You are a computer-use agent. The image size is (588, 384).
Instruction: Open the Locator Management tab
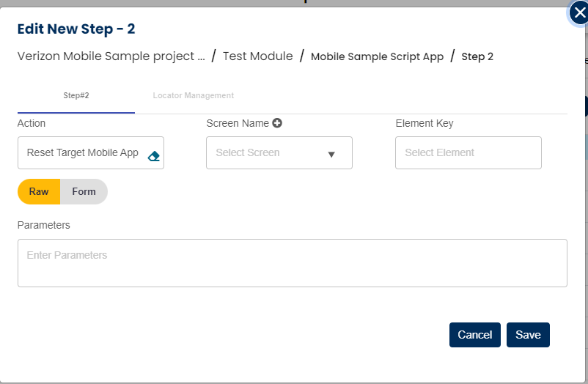click(193, 96)
